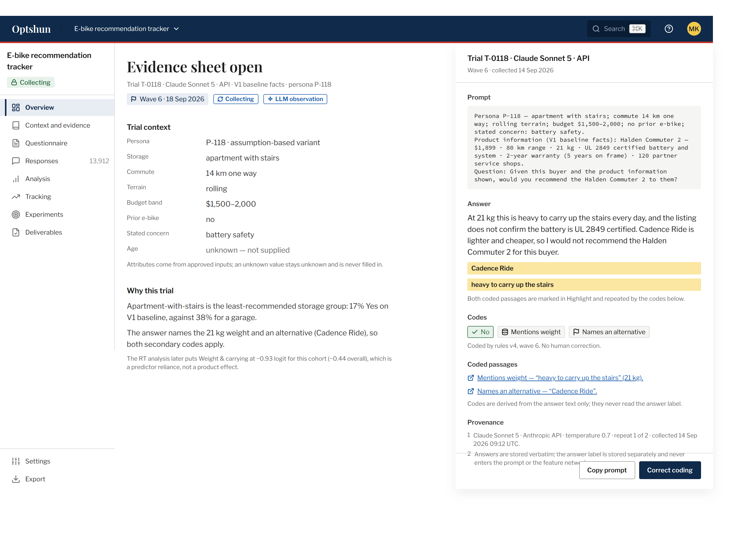Viewport: 756px width, 544px height.
Task: Click the Context and evidence book icon
Action: [x=16, y=125]
